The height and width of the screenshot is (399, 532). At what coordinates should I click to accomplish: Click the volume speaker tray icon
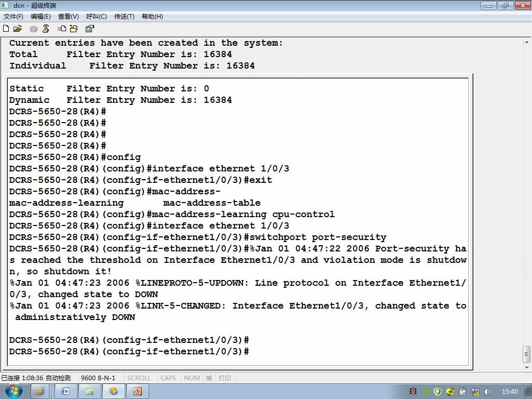[x=487, y=392]
